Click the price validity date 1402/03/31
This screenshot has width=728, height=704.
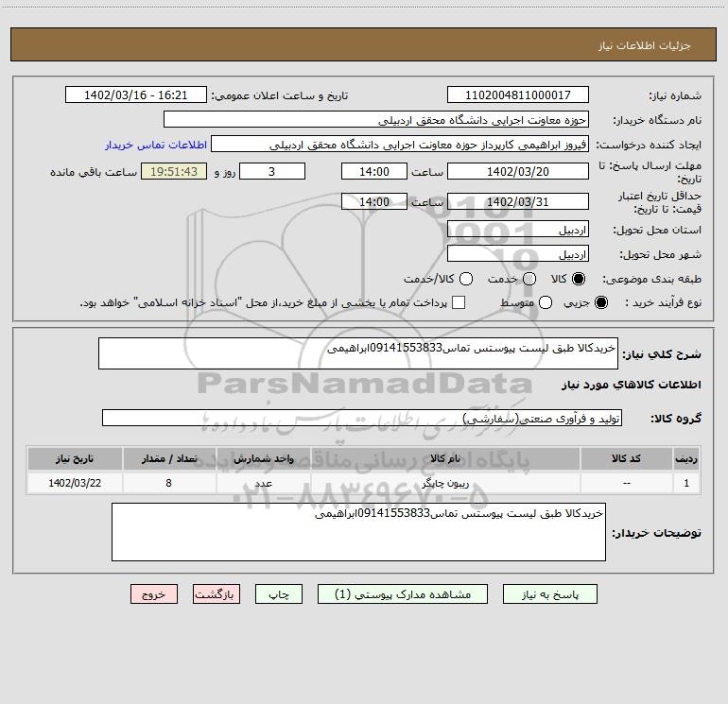click(518, 201)
